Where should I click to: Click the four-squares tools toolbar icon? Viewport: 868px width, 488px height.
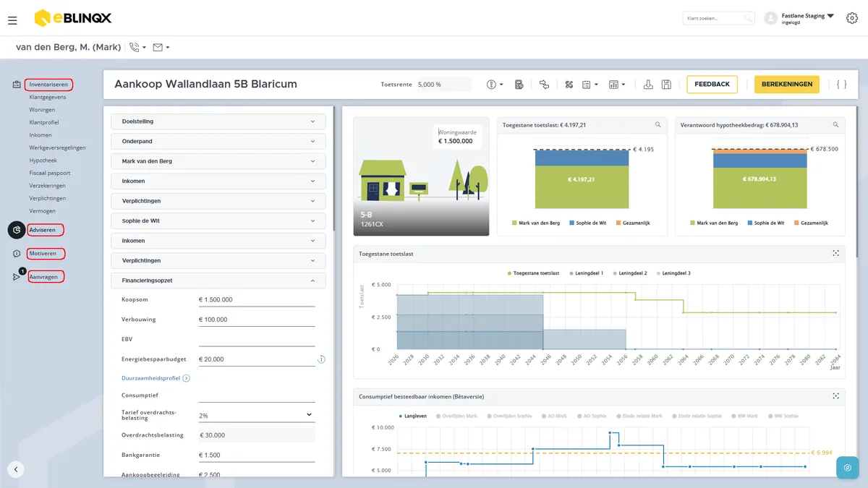pos(569,85)
